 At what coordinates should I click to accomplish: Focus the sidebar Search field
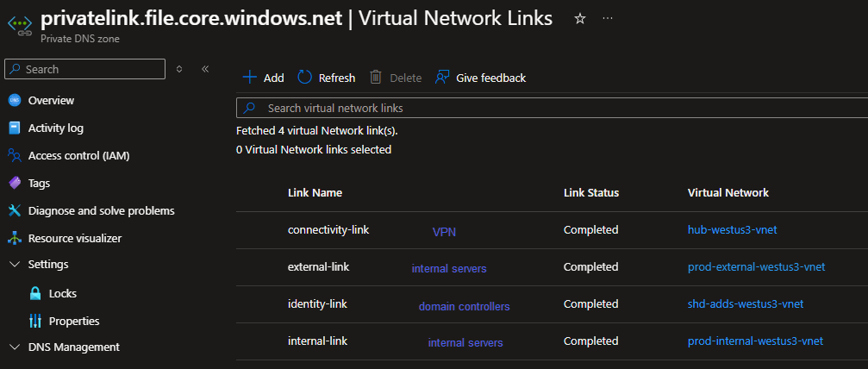tap(84, 69)
